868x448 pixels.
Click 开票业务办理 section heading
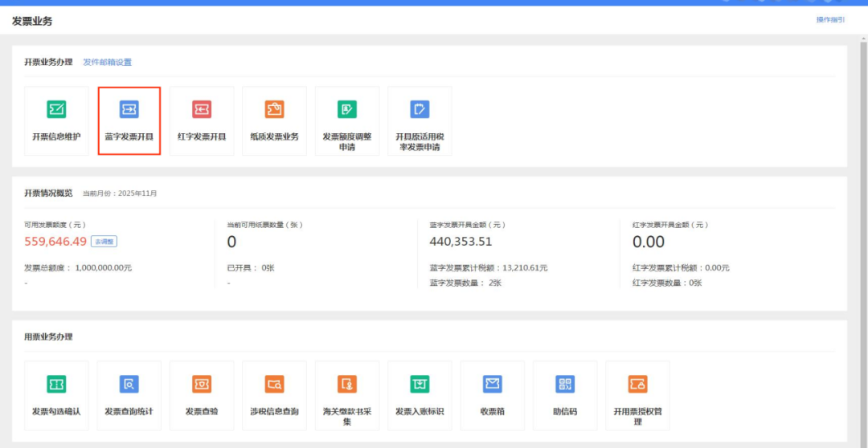tap(48, 62)
